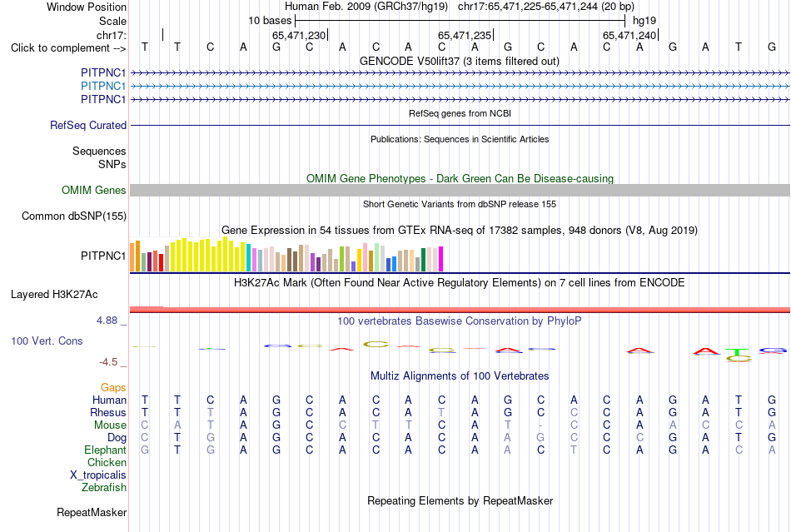Open '100 vertebrates Basewise Conservation by PhyloP' title
Viewport: 791px width, 532px height.
tap(460, 321)
